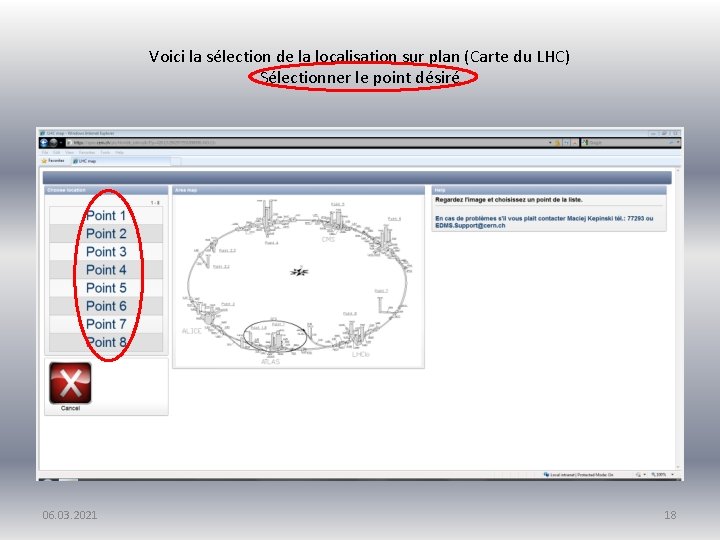Pick Point 5 in Choose location
Viewport: 720px width, 540px height.
point(106,288)
